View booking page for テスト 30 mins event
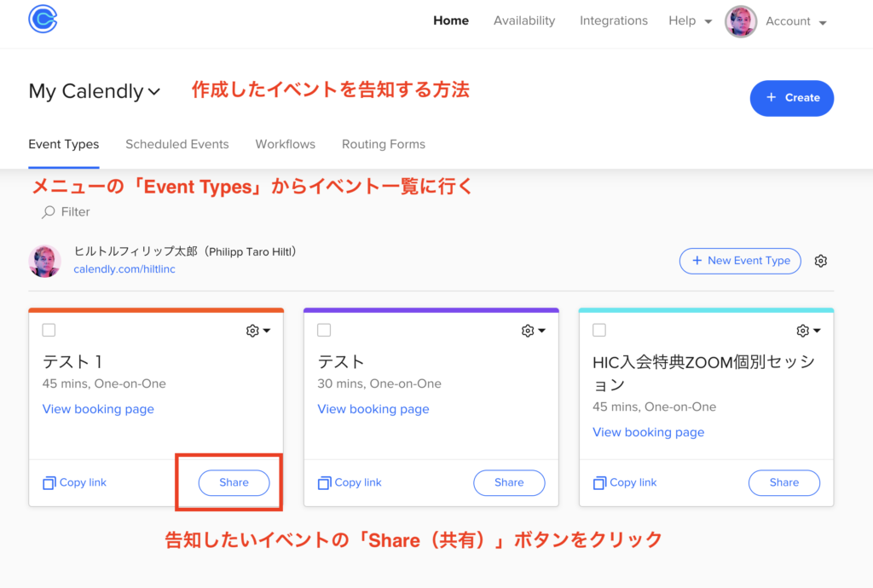Image resolution: width=873 pixels, height=588 pixels. tap(373, 409)
